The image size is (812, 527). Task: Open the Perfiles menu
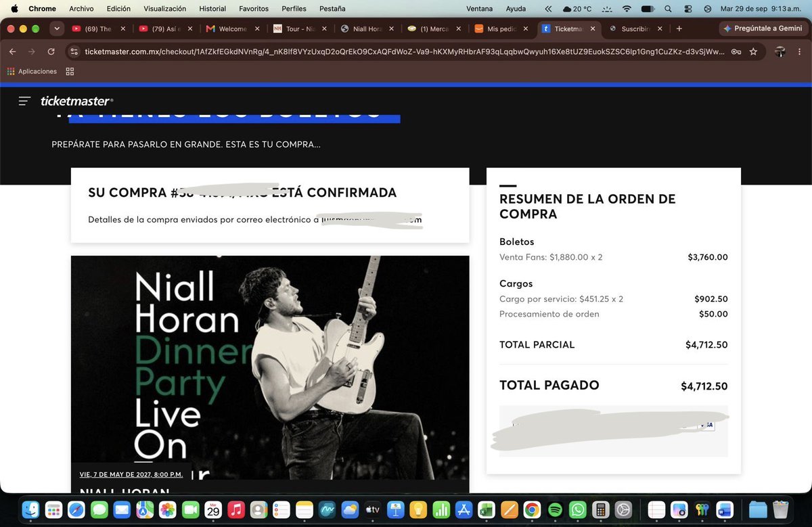[293, 9]
